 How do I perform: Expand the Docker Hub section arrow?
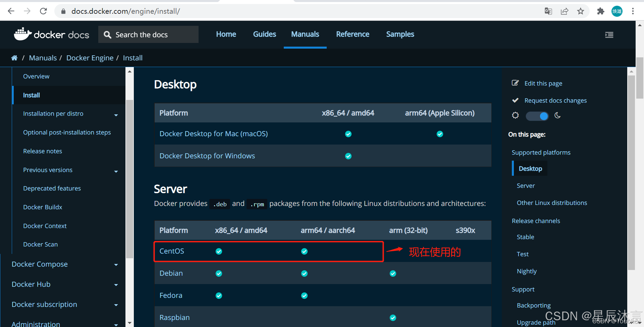[116, 285]
